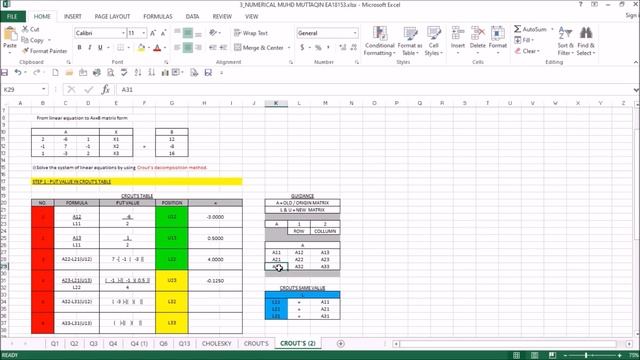Viewport: 640px width, 360px height.
Task: Click the Sort Ascending icon
Action: 138,73
